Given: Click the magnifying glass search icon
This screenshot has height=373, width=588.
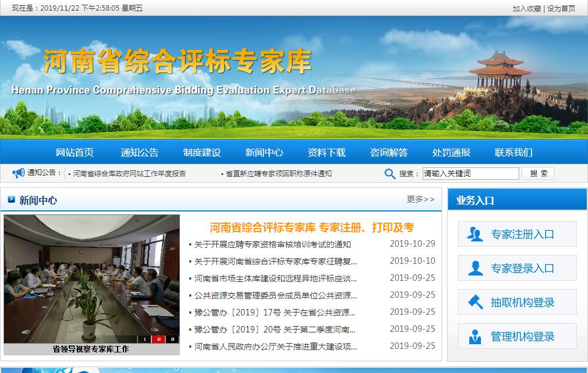Looking at the screenshot, I should 390,173.
